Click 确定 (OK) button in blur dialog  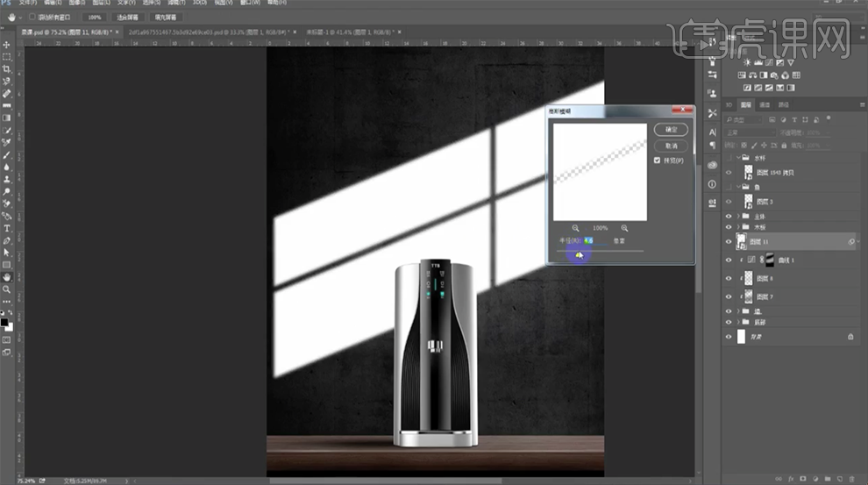tap(671, 129)
